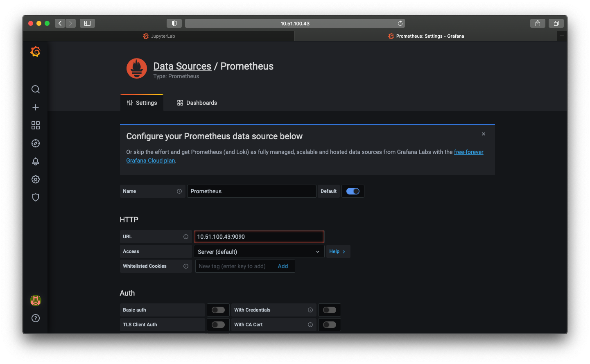The image size is (590, 364).
Task: Click into the URL field 10.51.100.43:9090
Action: [259, 237]
